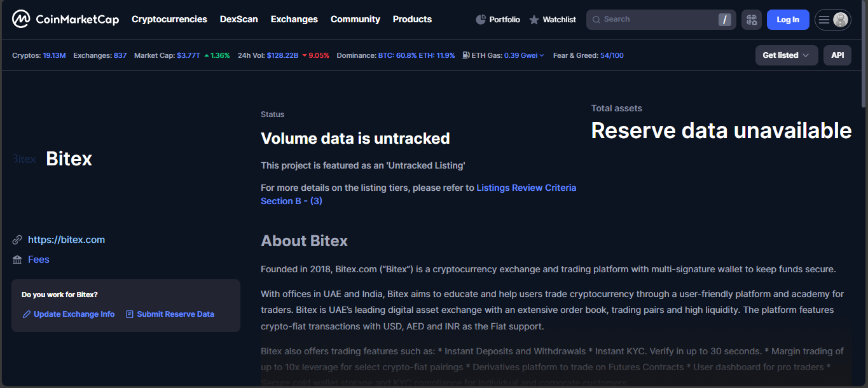The height and width of the screenshot is (388, 868).
Task: Click the document icon for Submit Reserve Data
Action: (130, 314)
